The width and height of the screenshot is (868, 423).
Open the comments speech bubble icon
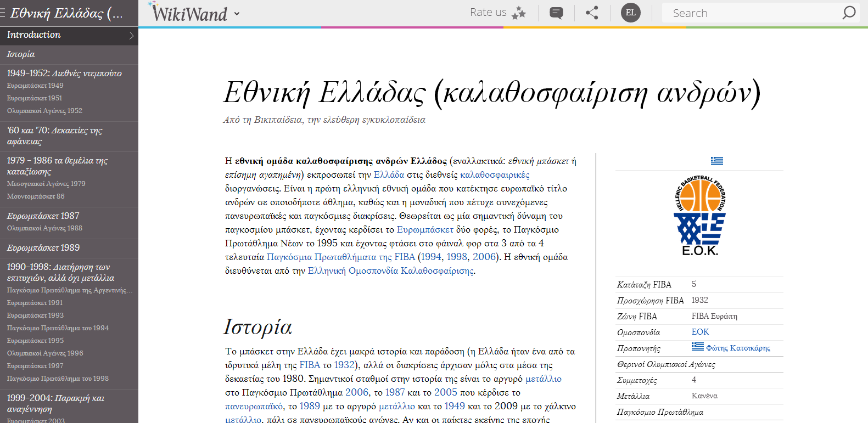[556, 13]
